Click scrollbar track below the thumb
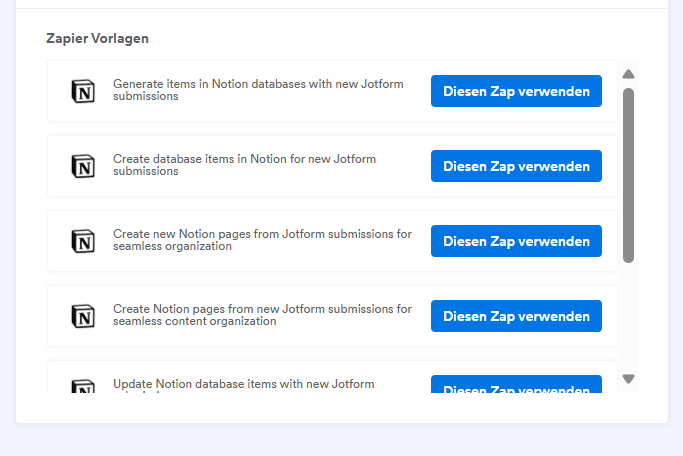Viewport: 683px width, 456px height. [628, 318]
